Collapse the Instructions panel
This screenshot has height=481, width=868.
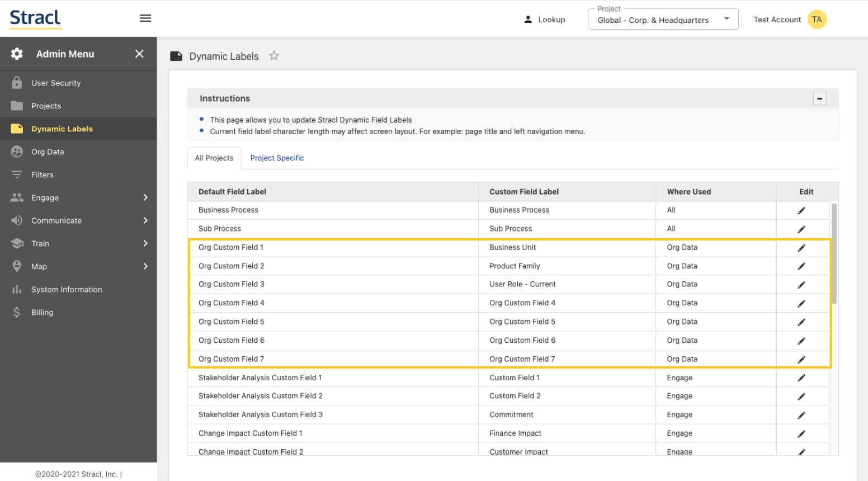[819, 98]
